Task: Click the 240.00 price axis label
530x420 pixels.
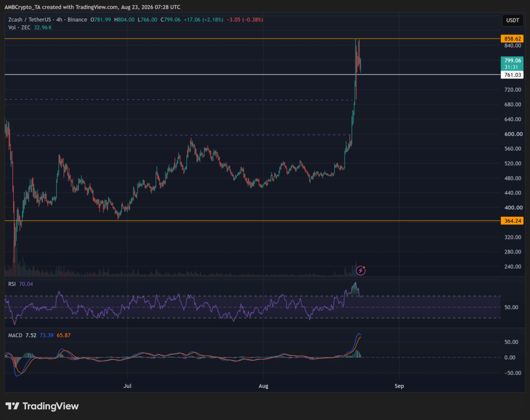Action: coord(513,267)
